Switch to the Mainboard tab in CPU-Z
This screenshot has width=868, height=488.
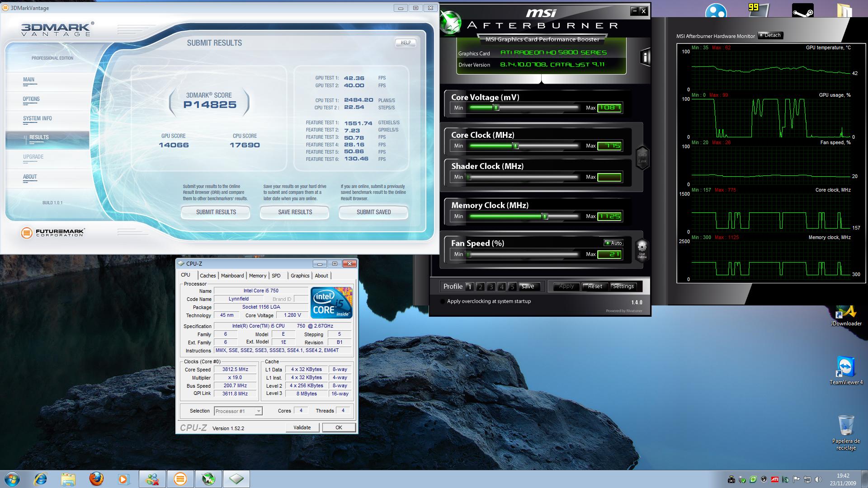click(232, 276)
